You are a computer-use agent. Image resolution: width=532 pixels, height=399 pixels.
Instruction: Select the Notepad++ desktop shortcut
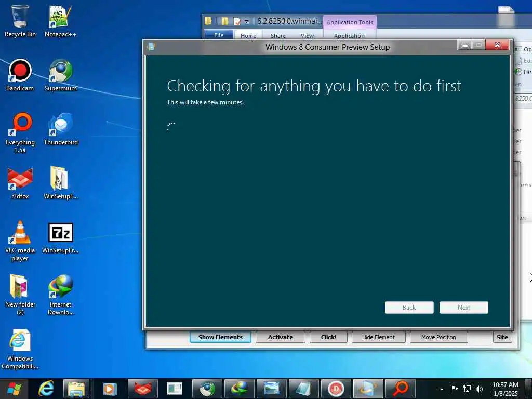[60, 21]
